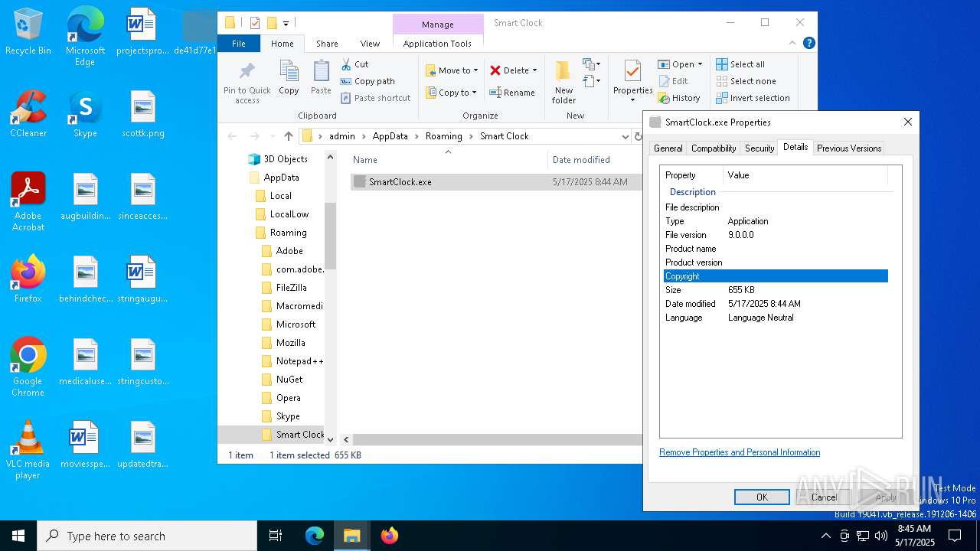This screenshot has width=980, height=551.
Task: Switch to the View ribbon tab
Action: coord(370,44)
